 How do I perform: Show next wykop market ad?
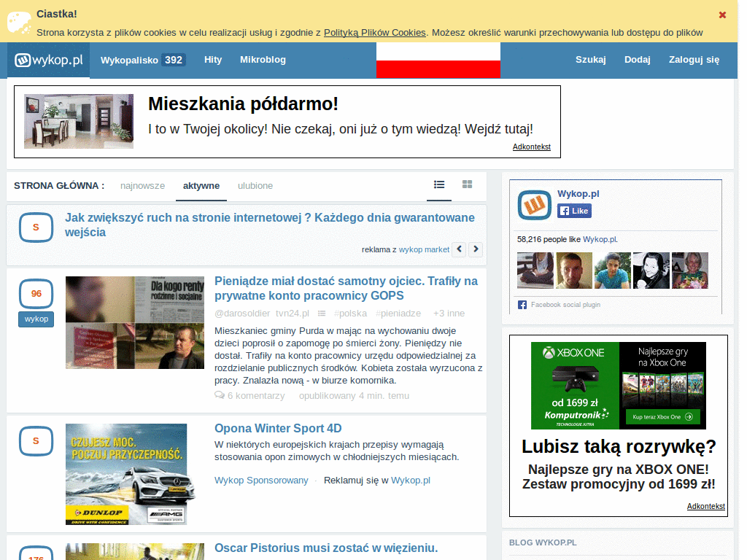coord(476,249)
